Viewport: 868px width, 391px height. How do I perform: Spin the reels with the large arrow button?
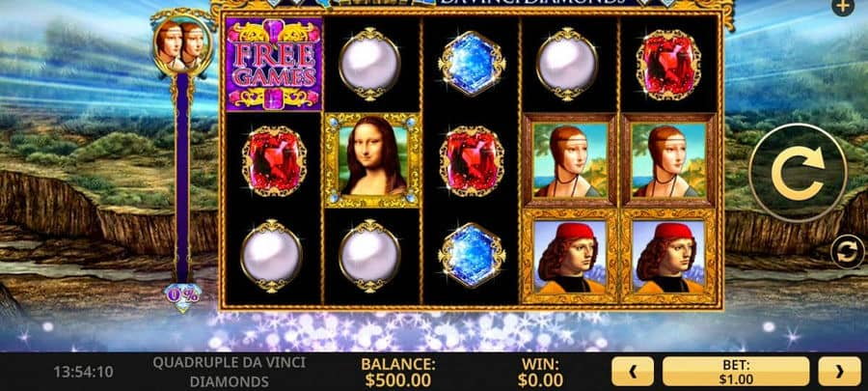tap(798, 174)
